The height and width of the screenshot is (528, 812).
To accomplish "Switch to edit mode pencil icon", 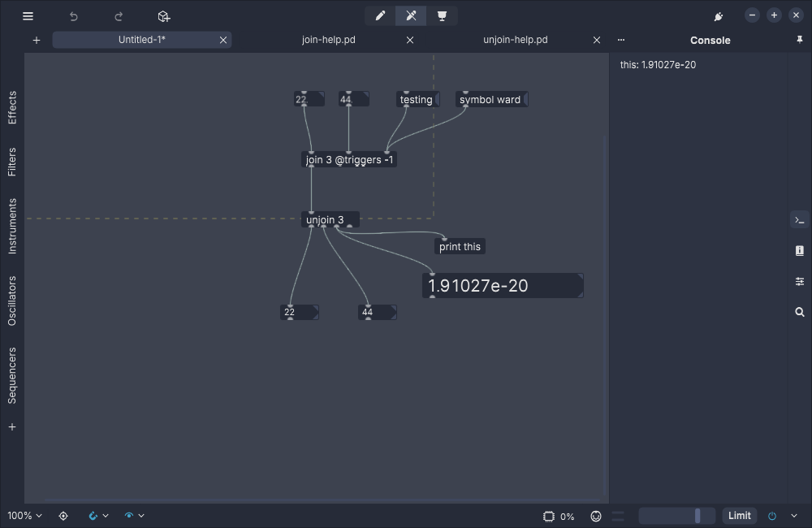I will pos(380,16).
